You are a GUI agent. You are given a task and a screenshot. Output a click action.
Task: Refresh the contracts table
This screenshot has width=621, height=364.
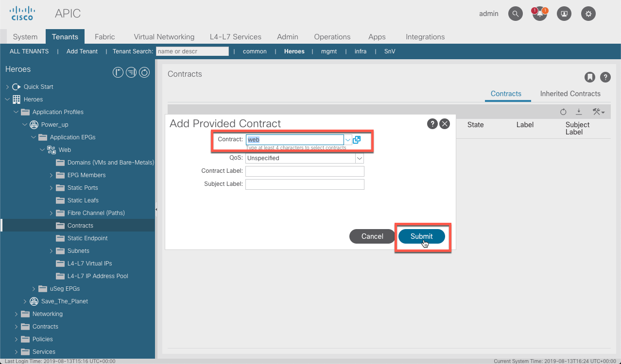563,111
